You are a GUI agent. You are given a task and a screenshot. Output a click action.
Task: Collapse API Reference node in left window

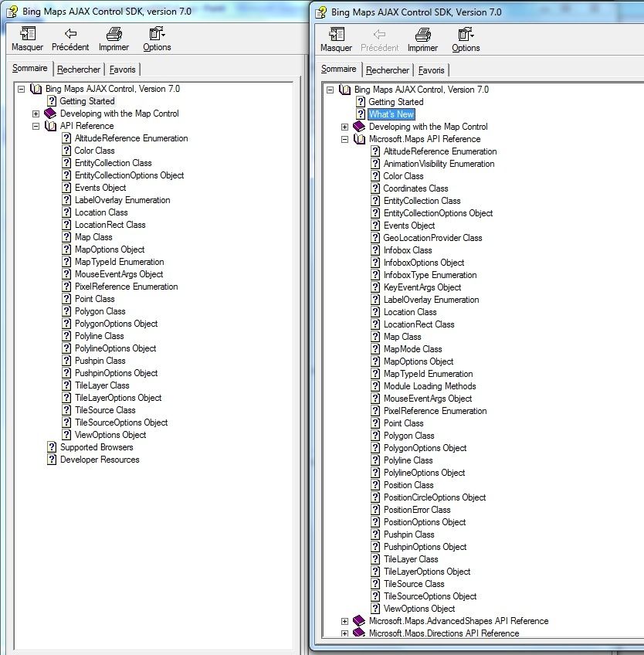[x=36, y=126]
